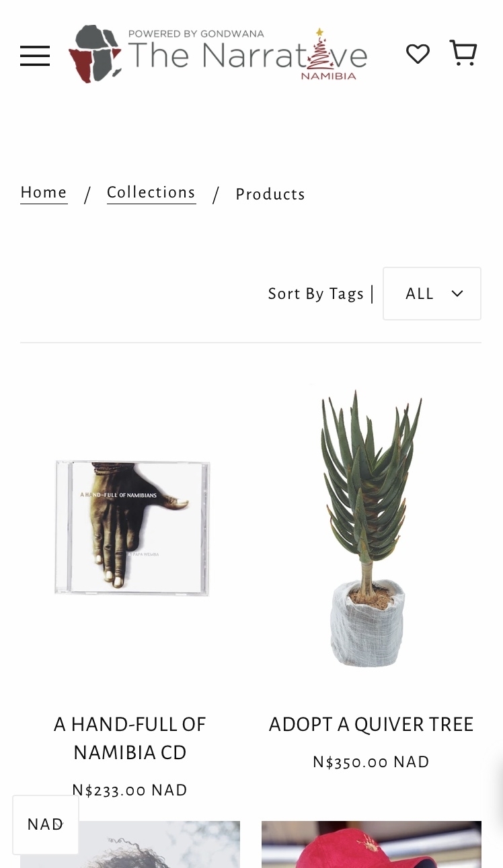503x868 pixels.
Task: Go to the Home breadcrumb link
Action: pos(44,193)
